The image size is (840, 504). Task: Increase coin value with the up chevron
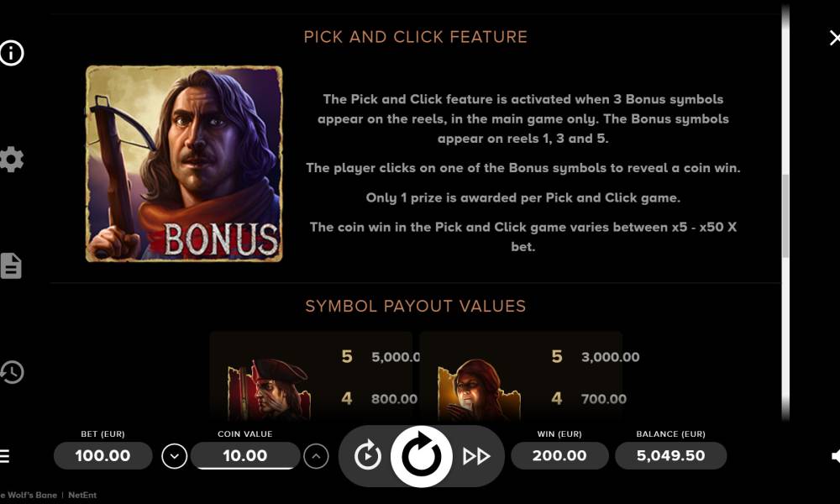tap(316, 456)
